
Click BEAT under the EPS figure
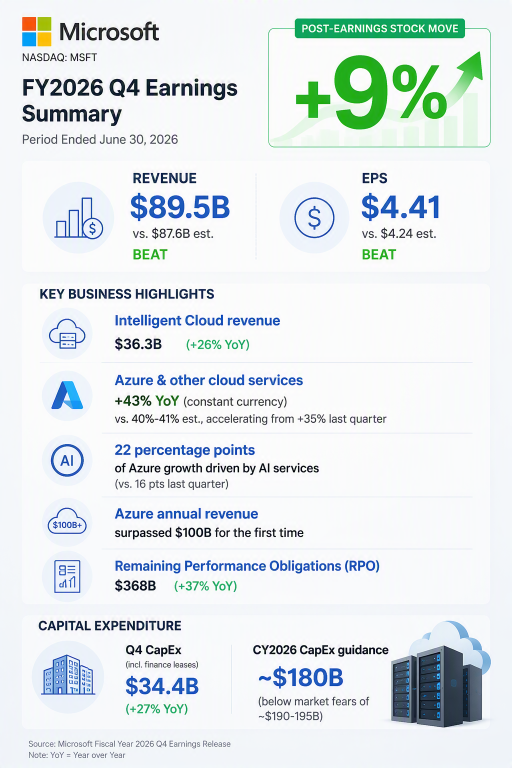point(379,255)
